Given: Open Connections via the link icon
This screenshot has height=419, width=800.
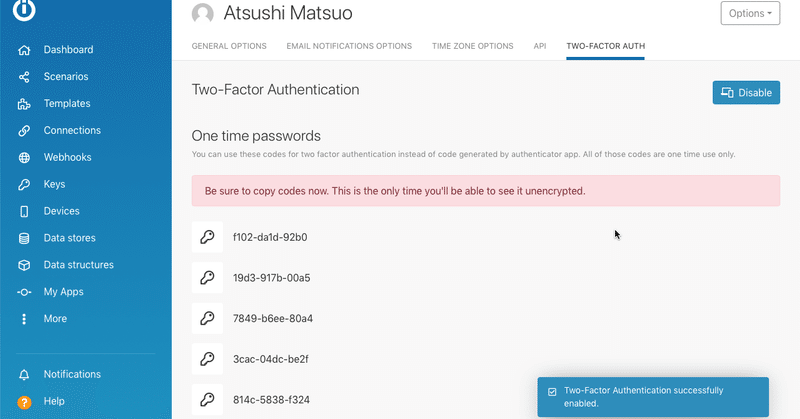Looking at the screenshot, I should tap(24, 131).
